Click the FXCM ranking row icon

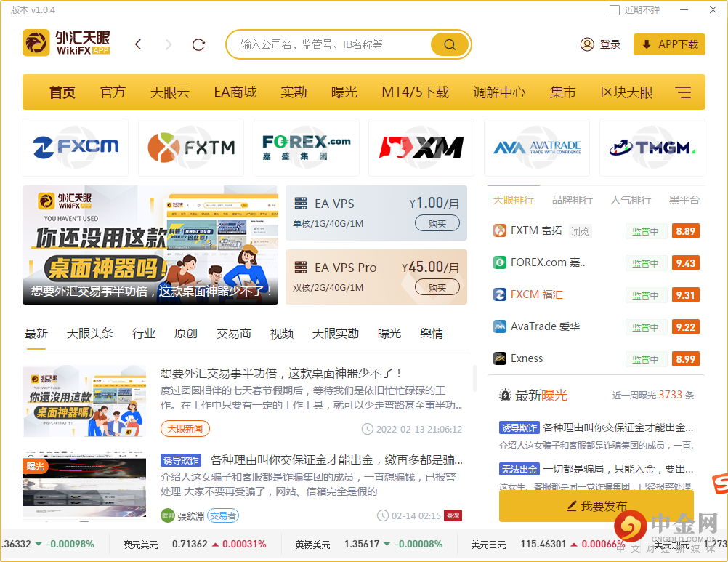click(500, 294)
